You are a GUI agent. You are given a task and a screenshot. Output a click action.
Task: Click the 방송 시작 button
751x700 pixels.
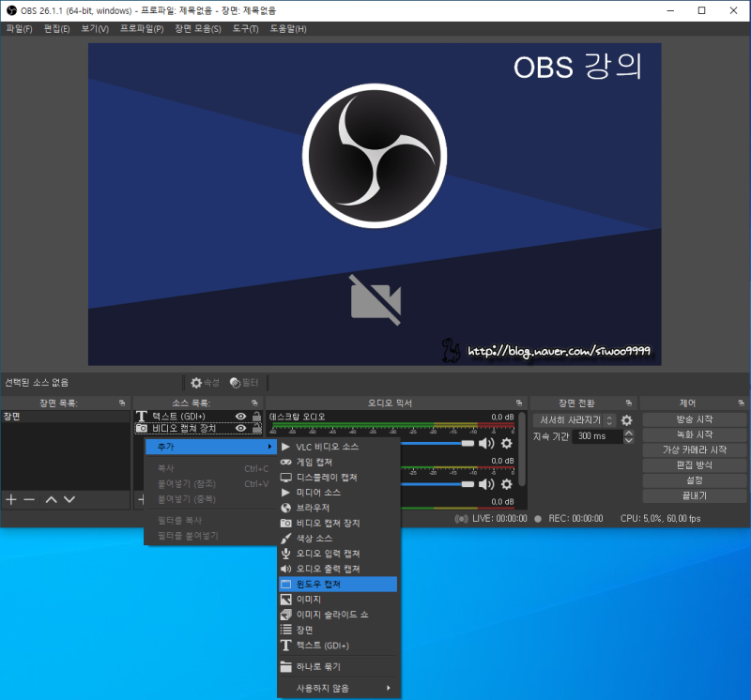click(x=694, y=419)
